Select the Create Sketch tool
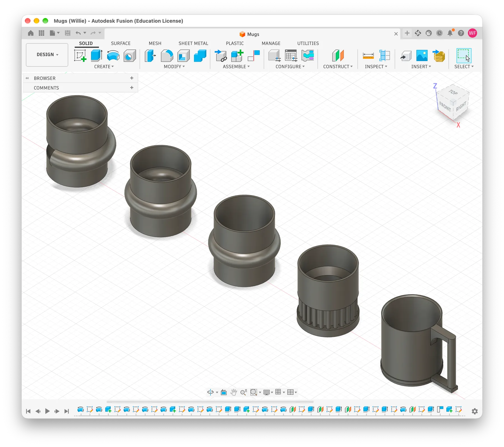 coord(80,55)
